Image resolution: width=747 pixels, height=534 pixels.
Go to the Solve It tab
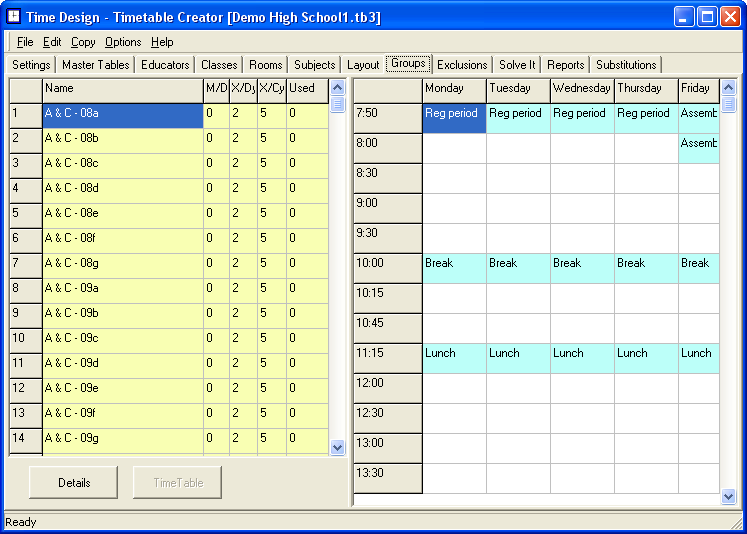pos(517,65)
